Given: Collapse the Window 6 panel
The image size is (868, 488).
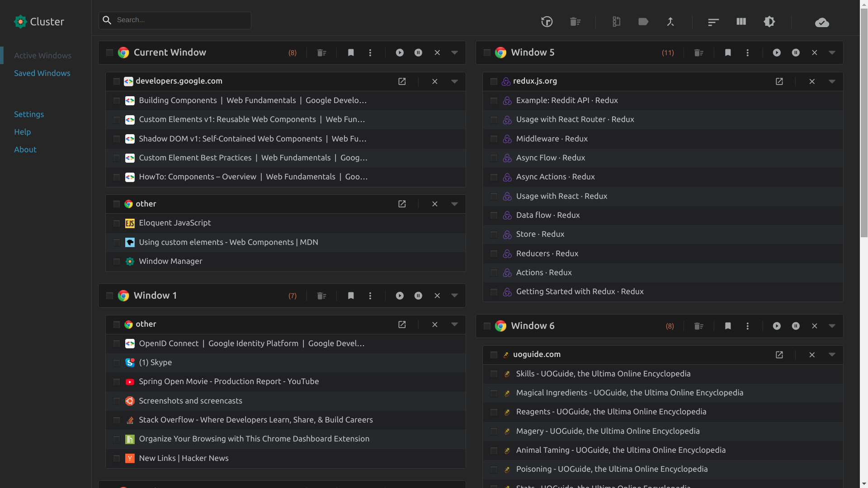Looking at the screenshot, I should (832, 326).
